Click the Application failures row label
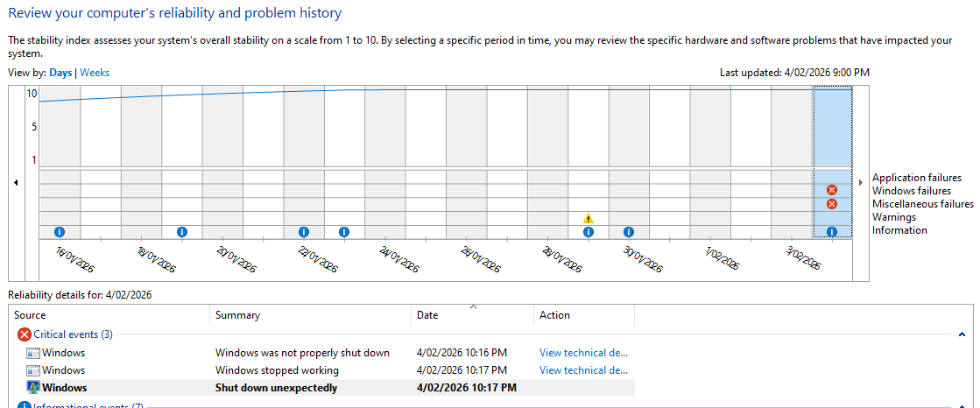The height and width of the screenshot is (408, 980). coord(917,178)
